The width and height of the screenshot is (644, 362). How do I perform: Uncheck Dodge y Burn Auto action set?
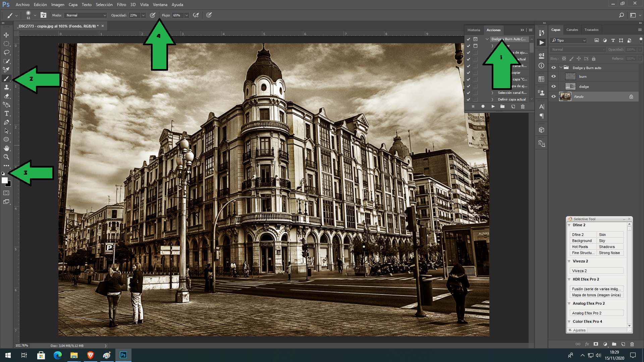click(x=468, y=39)
